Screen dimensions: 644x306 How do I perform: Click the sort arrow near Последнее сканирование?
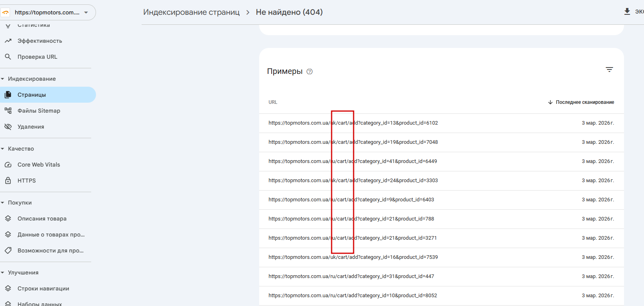[550, 102]
